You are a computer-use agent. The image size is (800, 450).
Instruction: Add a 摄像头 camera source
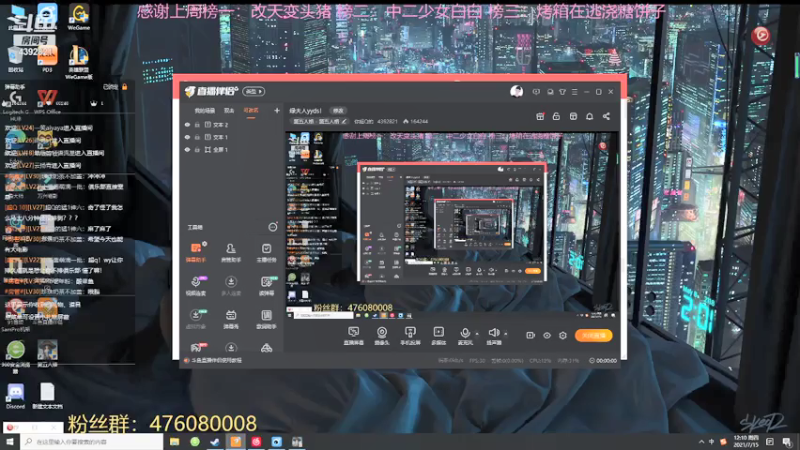382,336
